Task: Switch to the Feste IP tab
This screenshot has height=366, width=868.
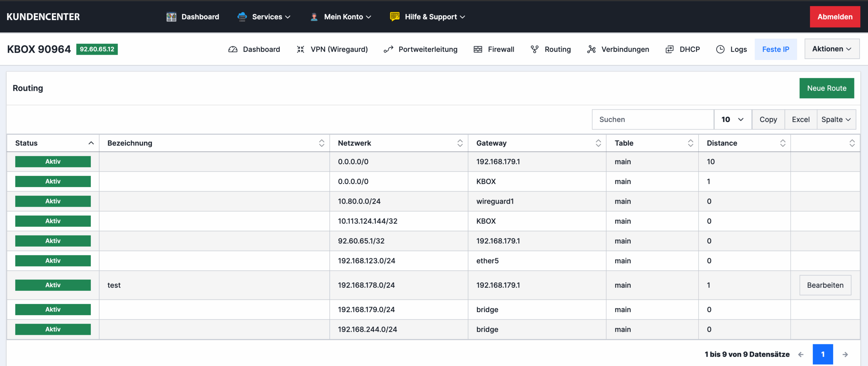Action: [x=775, y=49]
